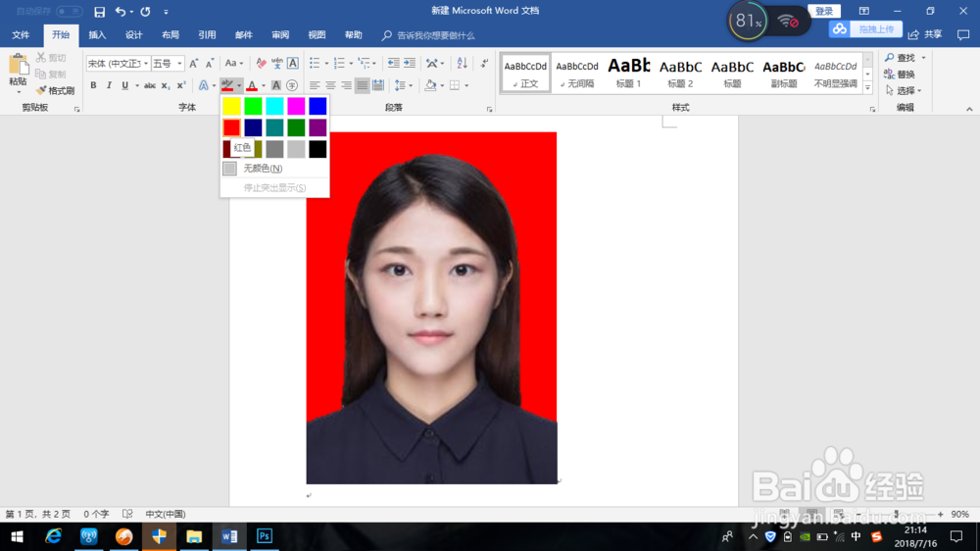
Task: Toggle superscript formatting
Action: (180, 85)
